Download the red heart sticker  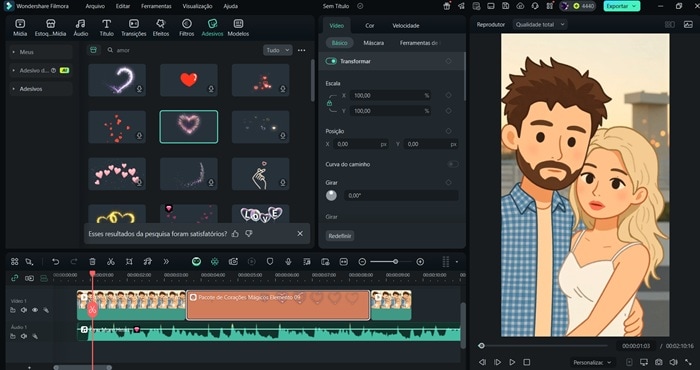point(211,89)
